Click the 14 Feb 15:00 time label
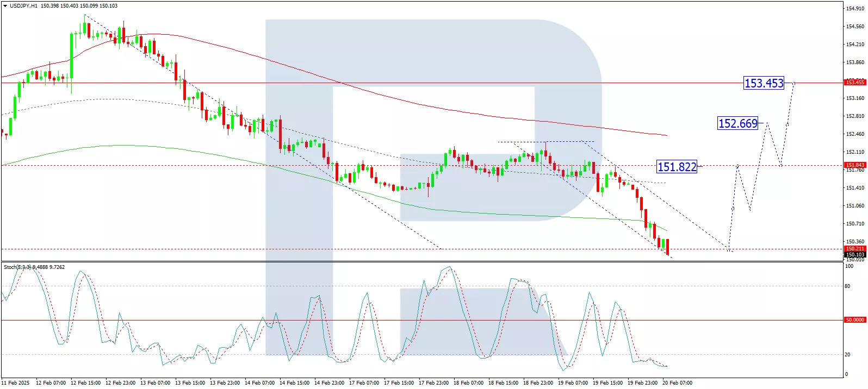This screenshot has width=868, height=389. 294,383
